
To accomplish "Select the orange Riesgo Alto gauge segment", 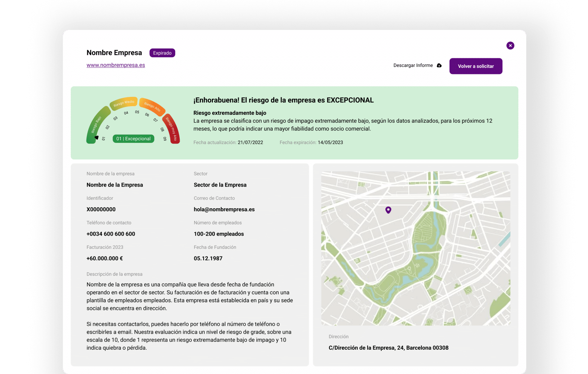I will pos(152,107).
